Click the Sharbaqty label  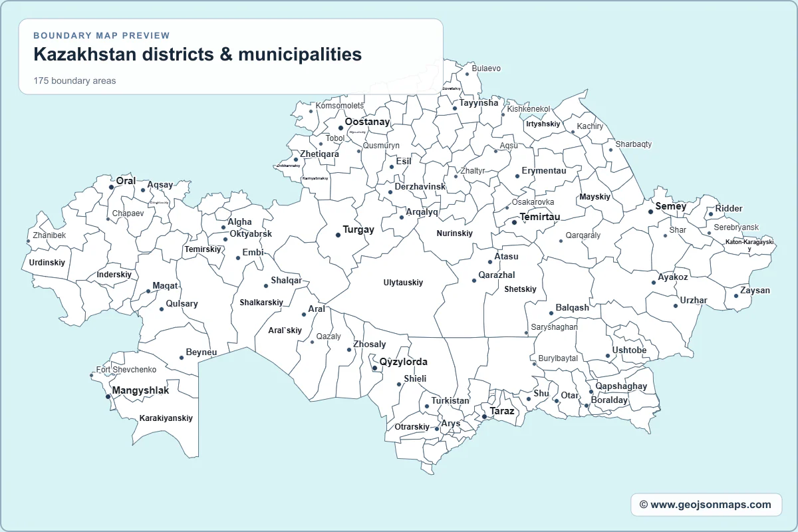(x=634, y=144)
